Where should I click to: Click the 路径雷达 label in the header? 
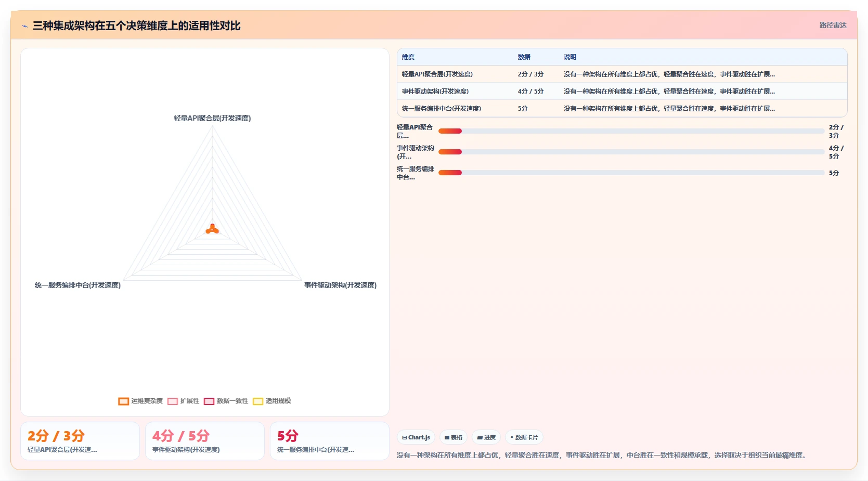click(833, 25)
